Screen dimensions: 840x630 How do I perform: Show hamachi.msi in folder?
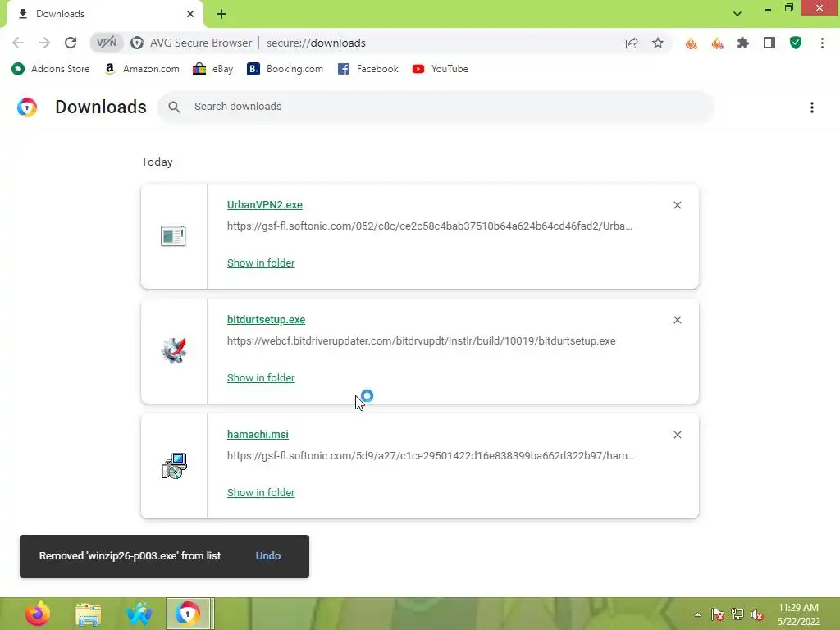point(261,492)
